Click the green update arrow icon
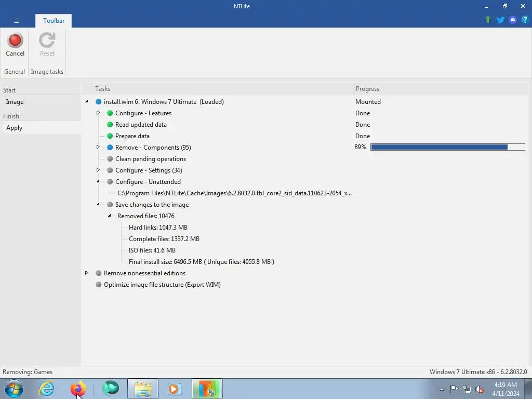532x399 pixels. pos(488,20)
